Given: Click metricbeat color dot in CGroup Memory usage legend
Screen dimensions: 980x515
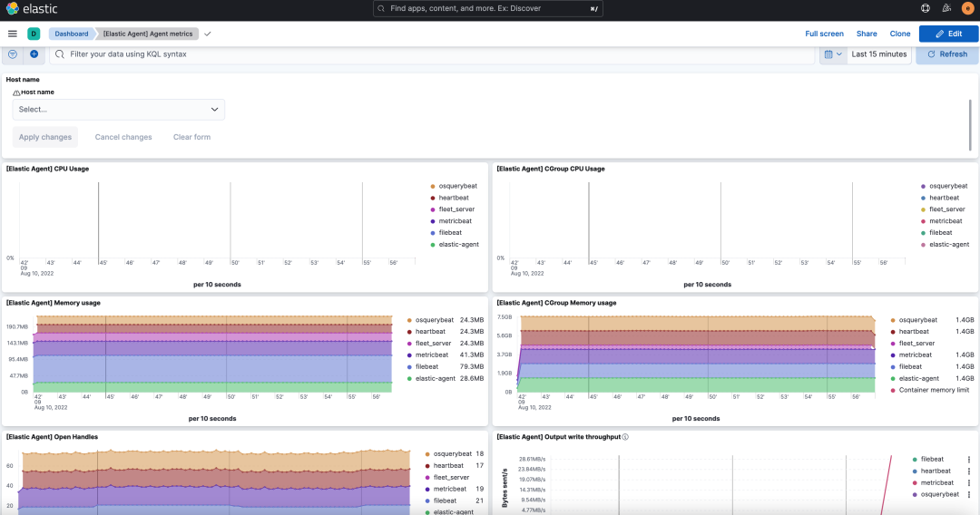Looking at the screenshot, I should 893,355.
